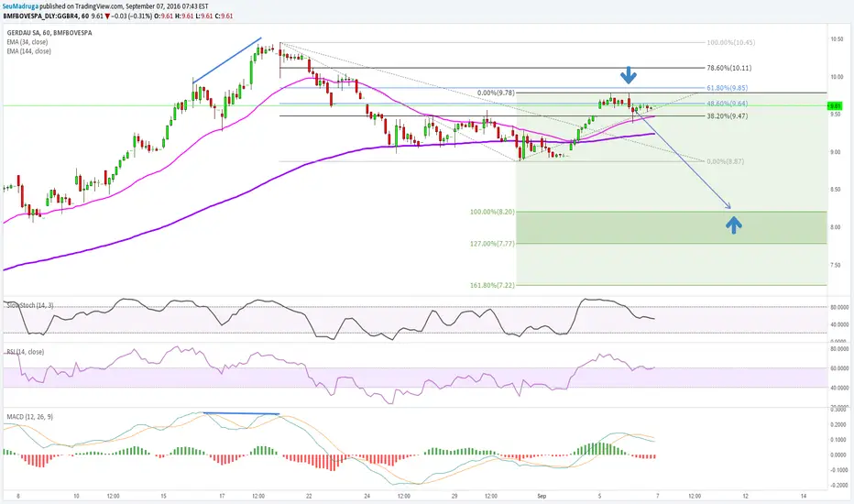Click the 61.80%(9.85) Fibonacci level label
Viewport: 854px width, 504px height.
728,88
